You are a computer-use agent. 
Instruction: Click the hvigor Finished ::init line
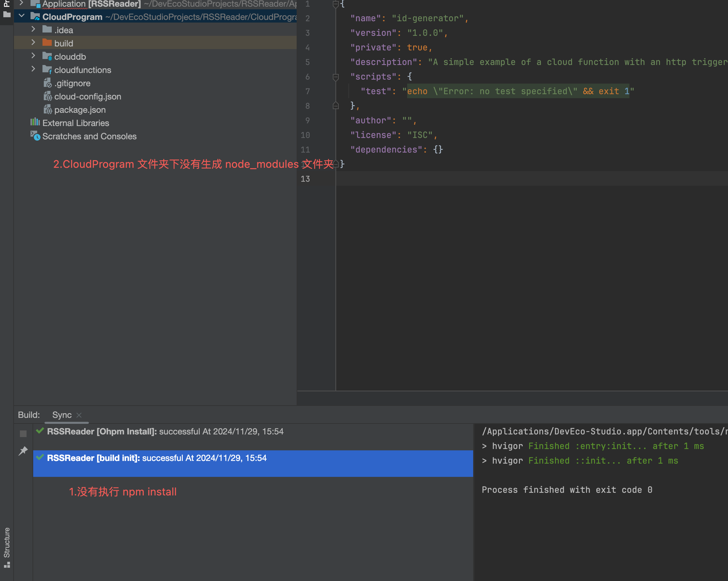click(580, 461)
